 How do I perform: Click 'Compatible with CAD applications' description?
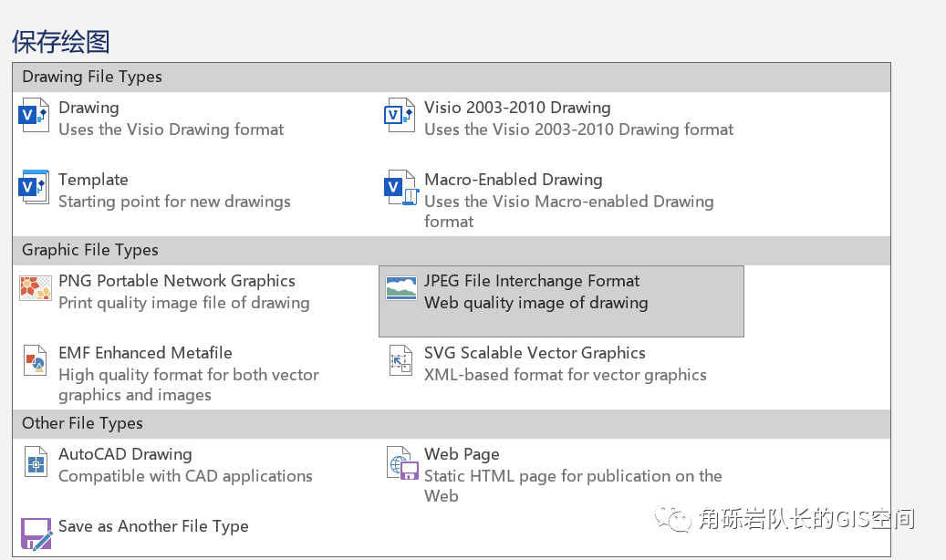click(x=185, y=476)
